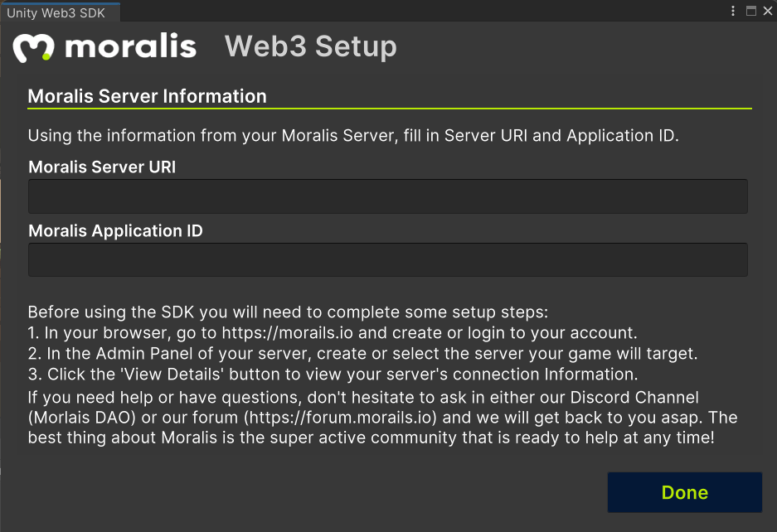This screenshot has height=532, width=777.
Task: Click the 'Before using the SDK' line
Action: pyautogui.click(x=288, y=312)
